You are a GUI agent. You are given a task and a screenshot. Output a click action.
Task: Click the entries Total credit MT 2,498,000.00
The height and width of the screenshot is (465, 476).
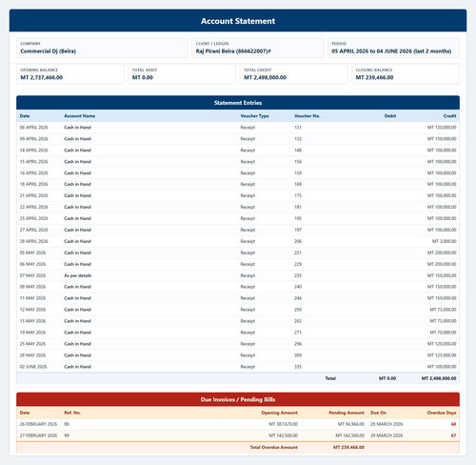439,378
